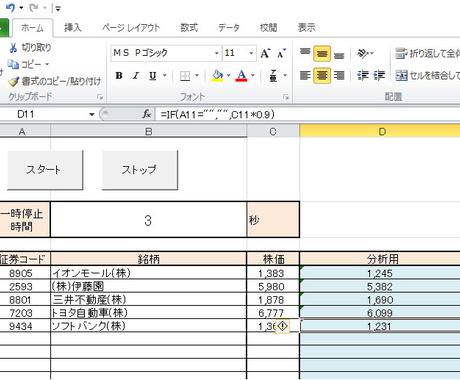Toggle center horizontal alignment
The image size is (460, 380).
click(322, 76)
